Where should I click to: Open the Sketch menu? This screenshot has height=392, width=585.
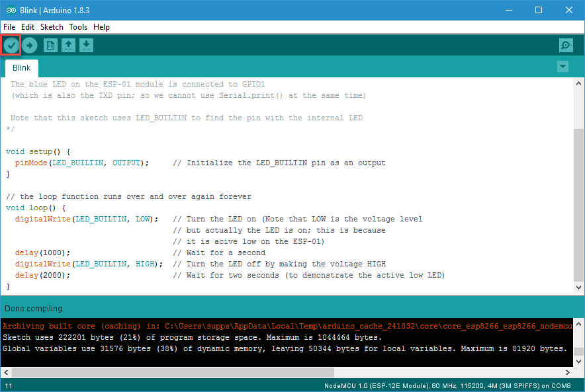coord(52,27)
